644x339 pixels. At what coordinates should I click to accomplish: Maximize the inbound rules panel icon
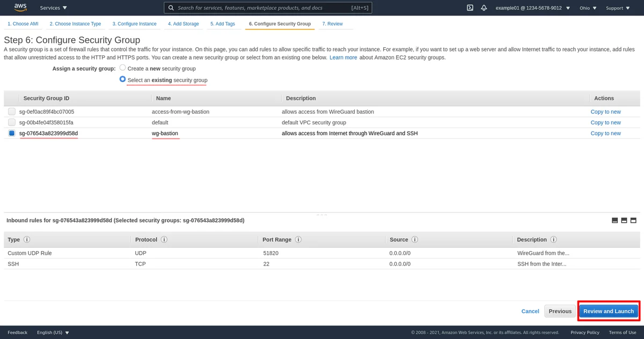pos(633,220)
